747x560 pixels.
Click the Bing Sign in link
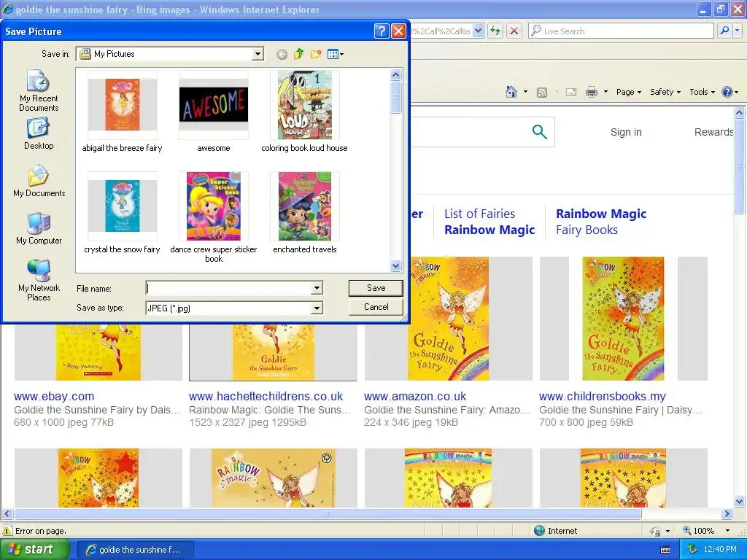click(626, 132)
